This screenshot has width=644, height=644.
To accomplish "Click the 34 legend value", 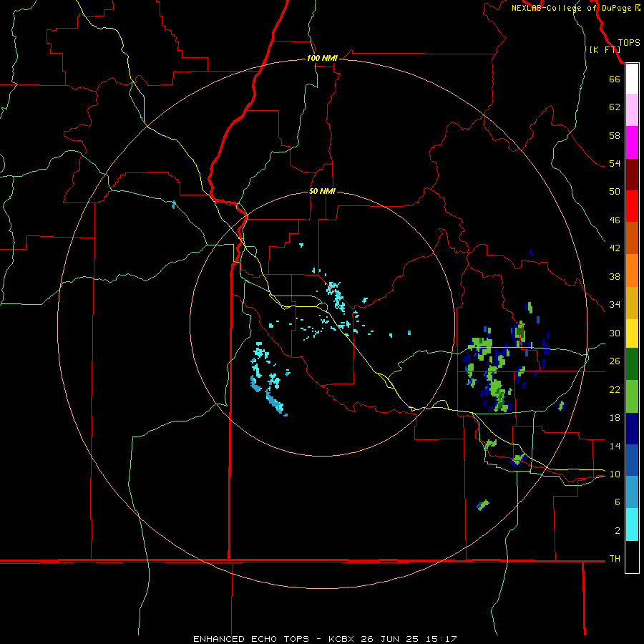I will [x=615, y=304].
